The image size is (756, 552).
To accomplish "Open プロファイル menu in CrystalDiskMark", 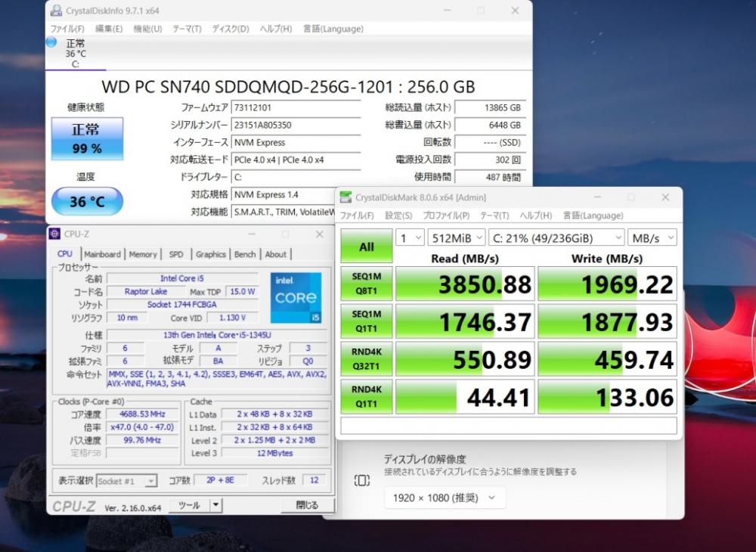I will [446, 216].
